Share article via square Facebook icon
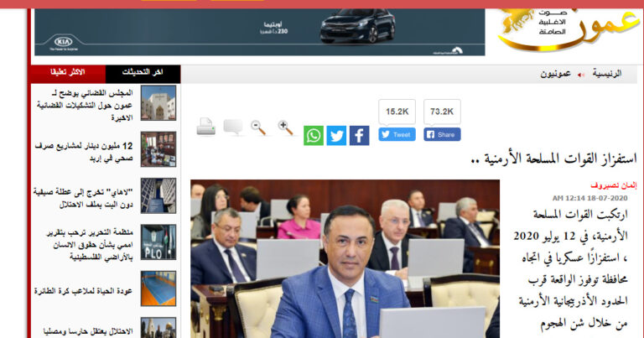Viewport: 644px width, 338px height. [x=360, y=136]
